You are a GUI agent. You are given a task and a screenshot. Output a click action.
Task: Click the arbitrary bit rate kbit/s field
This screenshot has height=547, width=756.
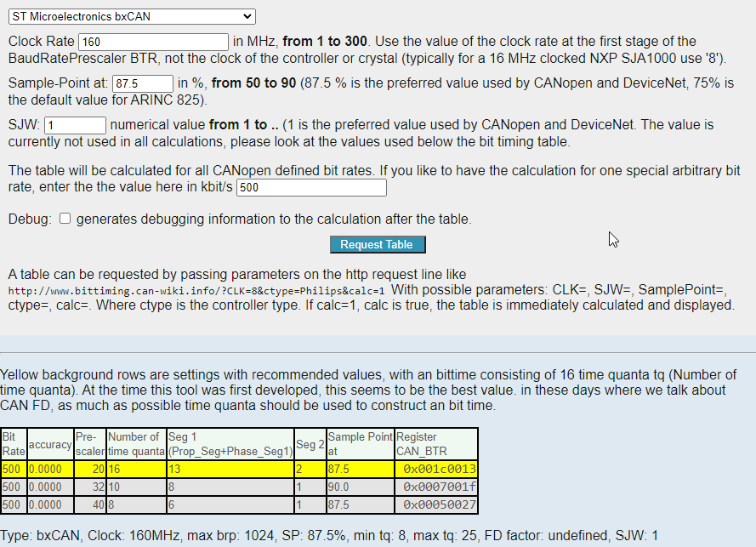coord(311,188)
